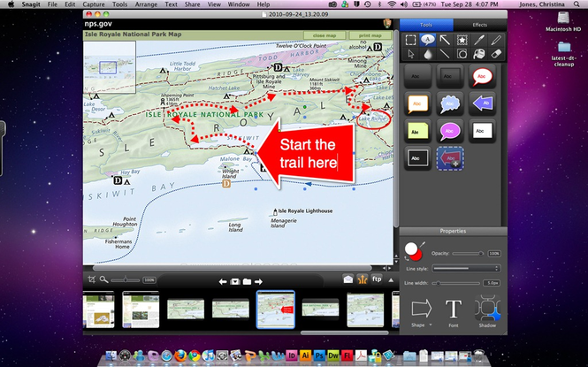Click the magnifier zoom icon
This screenshot has height=367, width=588.
pyautogui.click(x=103, y=279)
